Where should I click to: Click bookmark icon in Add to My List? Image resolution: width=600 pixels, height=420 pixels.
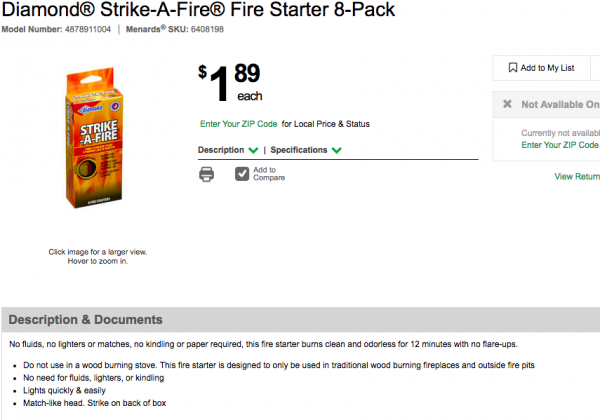513,68
